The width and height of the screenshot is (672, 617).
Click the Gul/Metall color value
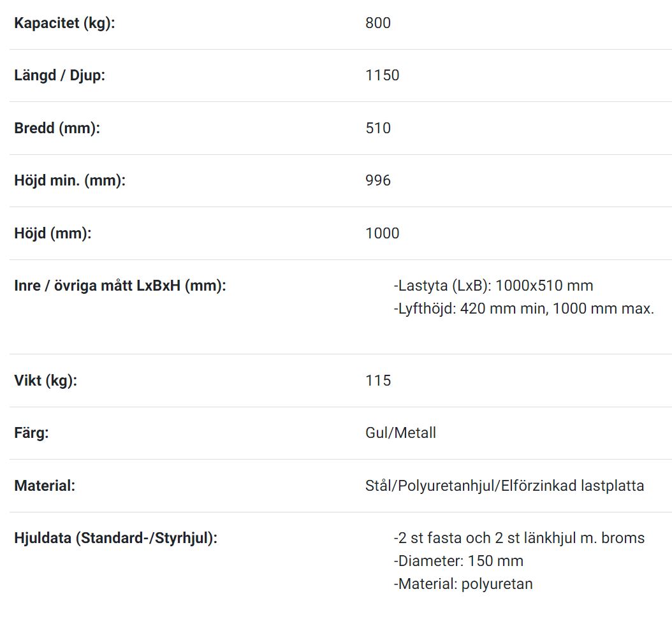(401, 433)
